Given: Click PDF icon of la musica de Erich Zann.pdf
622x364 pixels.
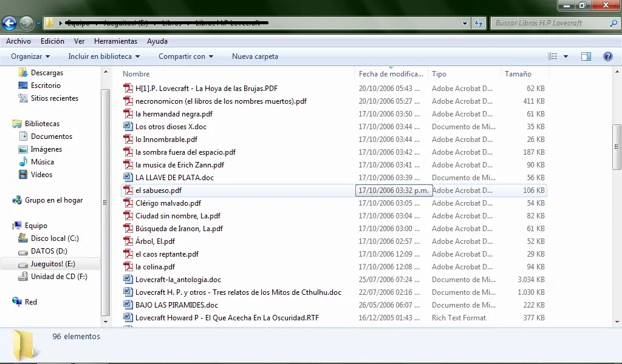Looking at the screenshot, I should pos(128,165).
